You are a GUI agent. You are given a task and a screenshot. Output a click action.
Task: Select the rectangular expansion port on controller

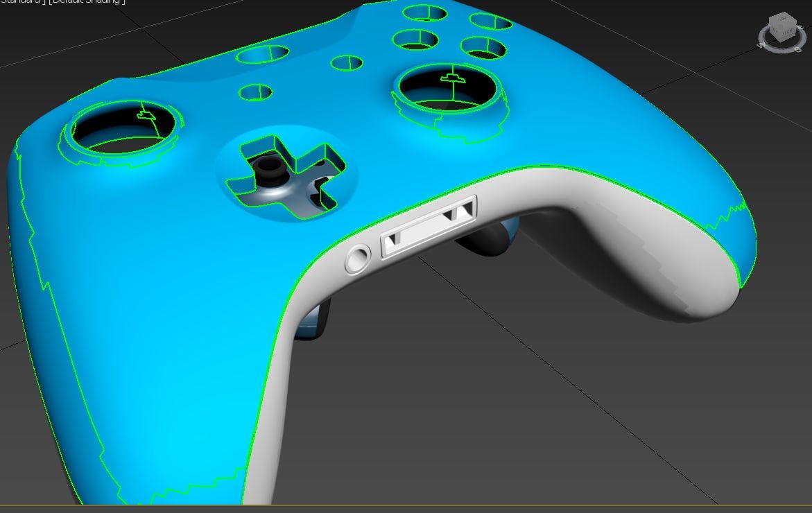(429, 226)
